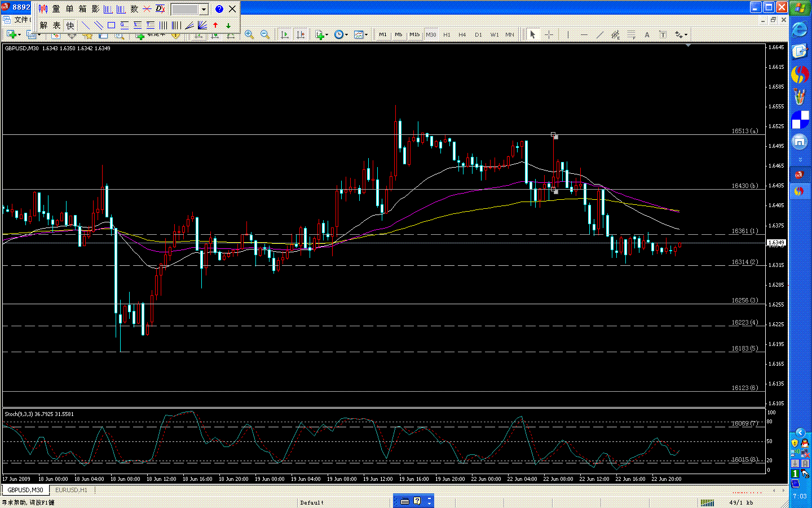
Task: Click the 16430 (b) line label
Action: pyautogui.click(x=745, y=186)
